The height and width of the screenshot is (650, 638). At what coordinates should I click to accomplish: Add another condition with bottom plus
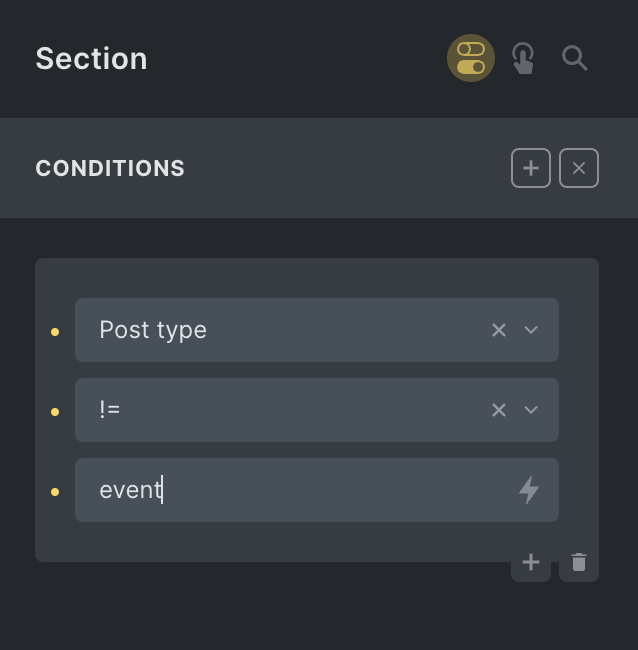[x=531, y=562]
